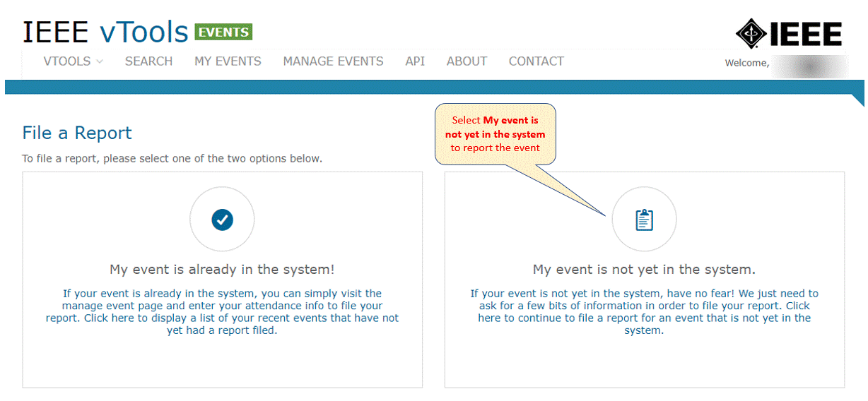Click the IEEE vTools title
The width and height of the screenshot is (868, 401).
click(x=105, y=32)
